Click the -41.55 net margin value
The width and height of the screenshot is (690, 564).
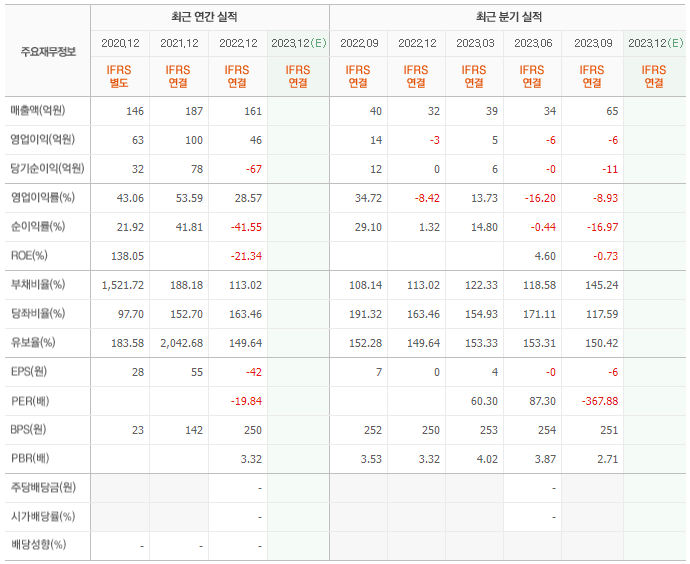(246, 227)
